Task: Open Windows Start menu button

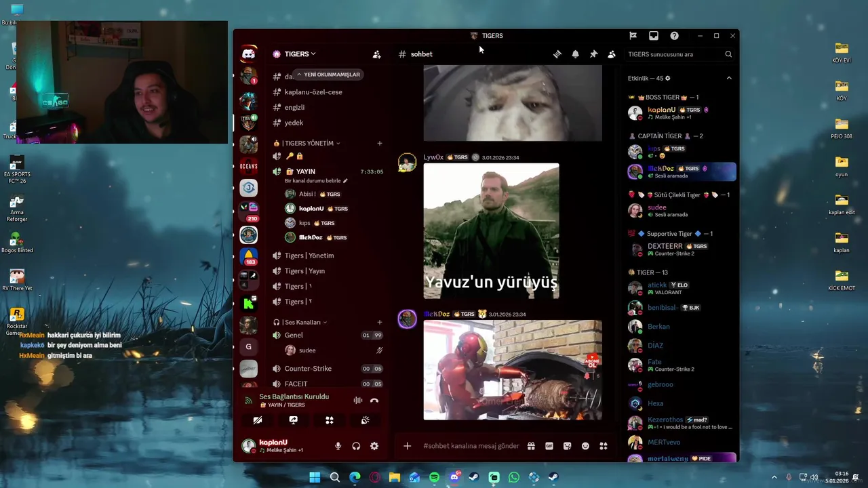Action: (x=315, y=477)
